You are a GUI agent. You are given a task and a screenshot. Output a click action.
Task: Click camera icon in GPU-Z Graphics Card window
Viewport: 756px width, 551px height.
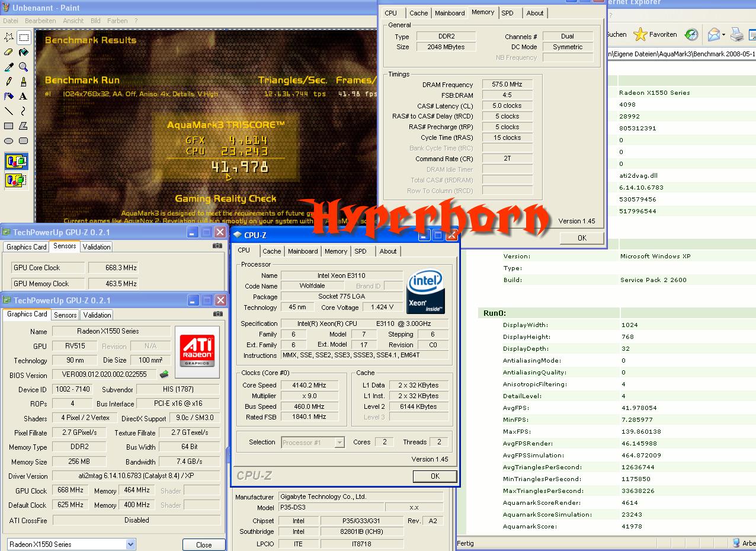point(217,313)
